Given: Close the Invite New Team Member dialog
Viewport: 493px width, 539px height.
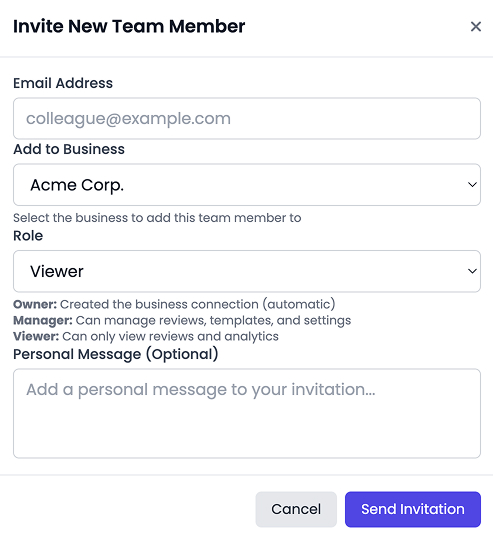Looking at the screenshot, I should pyautogui.click(x=475, y=26).
